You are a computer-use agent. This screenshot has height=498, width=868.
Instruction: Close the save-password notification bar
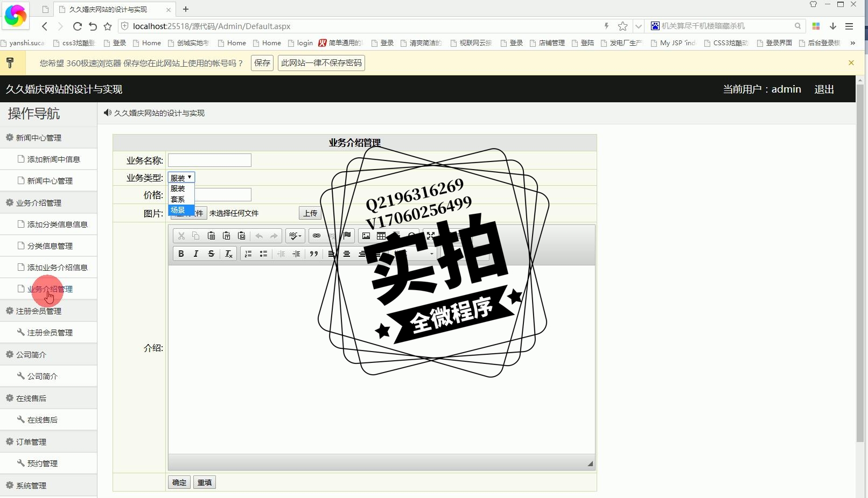click(851, 63)
